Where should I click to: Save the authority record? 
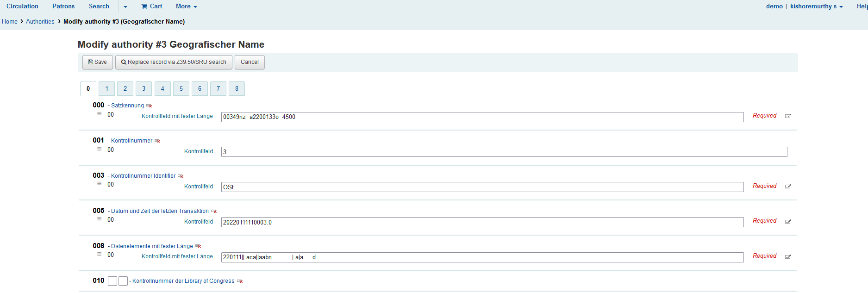pyautogui.click(x=97, y=62)
